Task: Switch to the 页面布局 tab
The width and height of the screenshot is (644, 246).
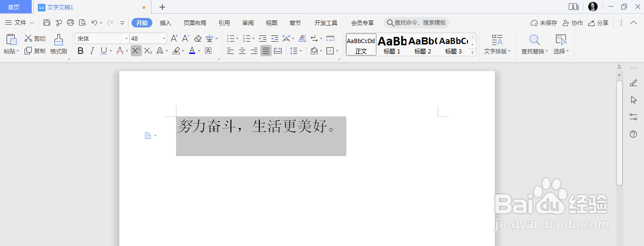Action: click(x=195, y=23)
